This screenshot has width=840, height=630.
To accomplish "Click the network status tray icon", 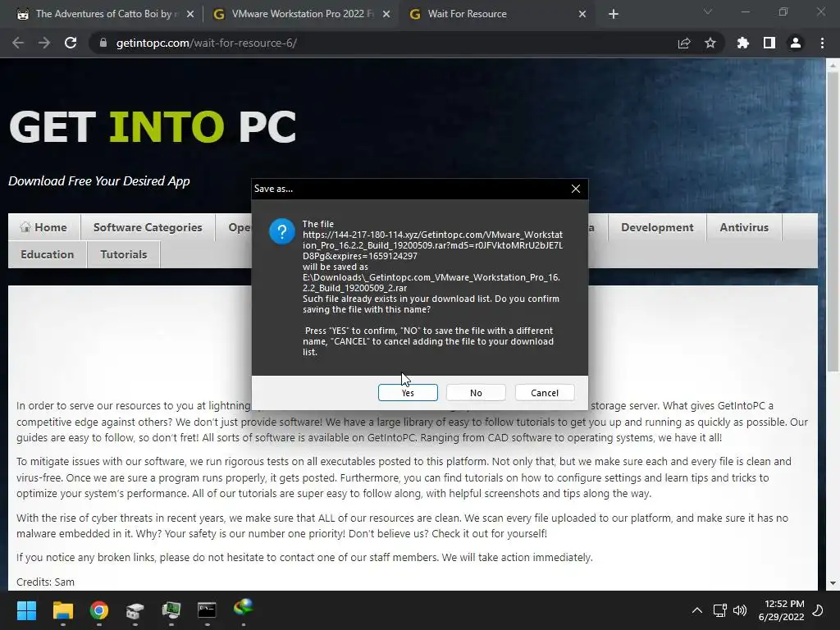I will [719, 610].
